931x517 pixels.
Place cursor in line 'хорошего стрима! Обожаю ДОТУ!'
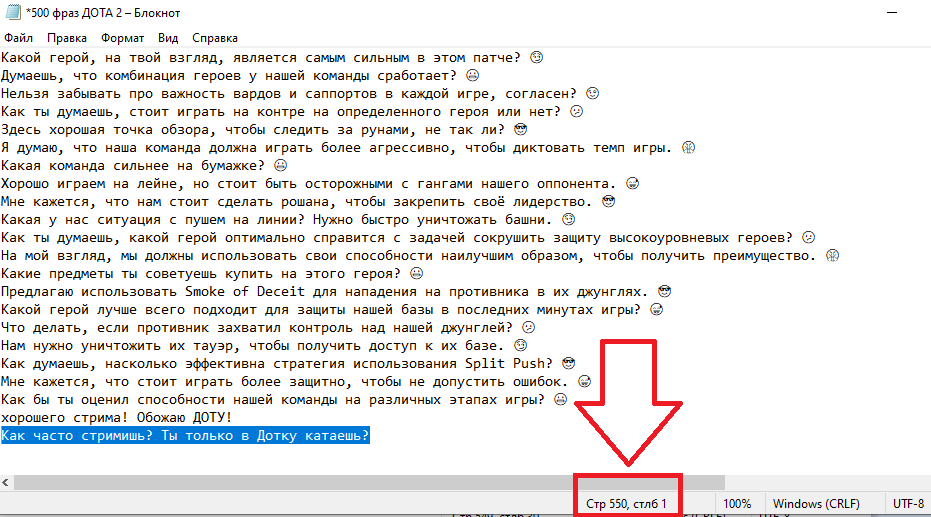click(116, 417)
